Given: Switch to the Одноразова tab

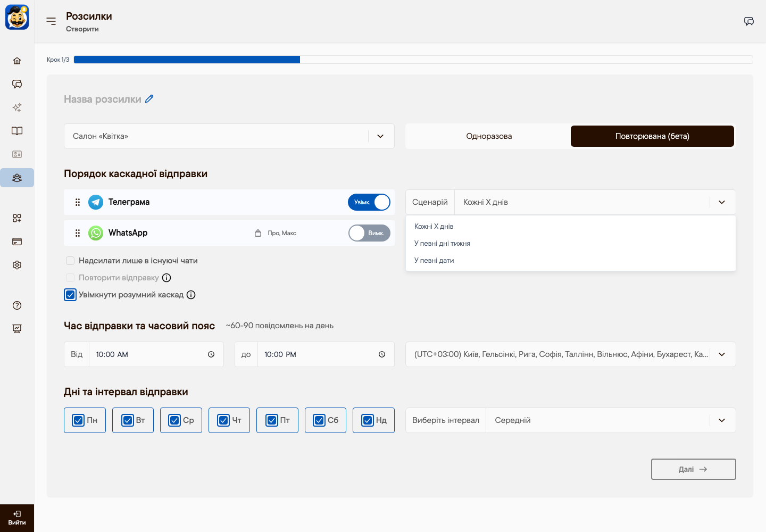Looking at the screenshot, I should 489,136.
